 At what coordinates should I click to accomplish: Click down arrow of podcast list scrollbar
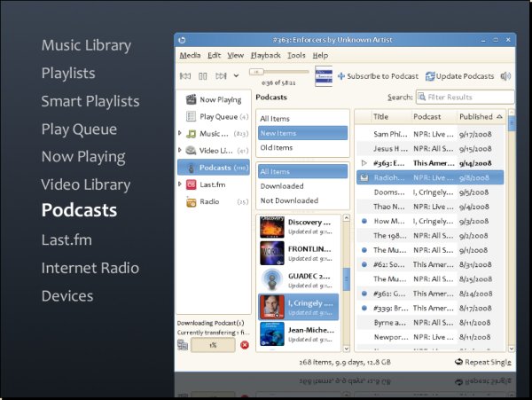(x=347, y=349)
